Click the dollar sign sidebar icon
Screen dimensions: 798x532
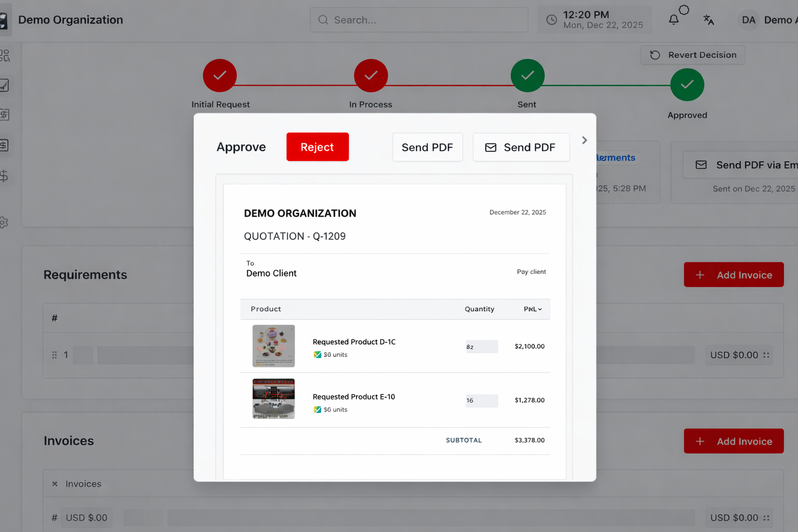[4, 176]
